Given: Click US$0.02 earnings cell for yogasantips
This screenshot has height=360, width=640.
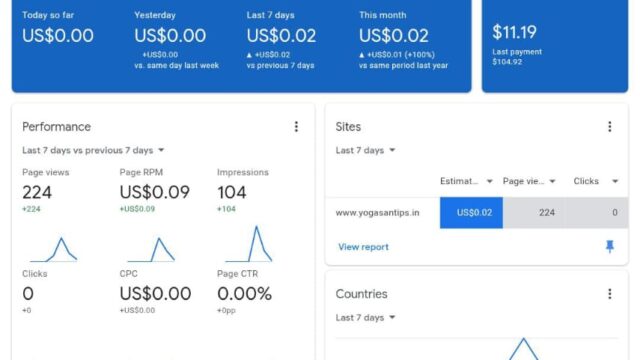Looking at the screenshot, I should point(471,213).
